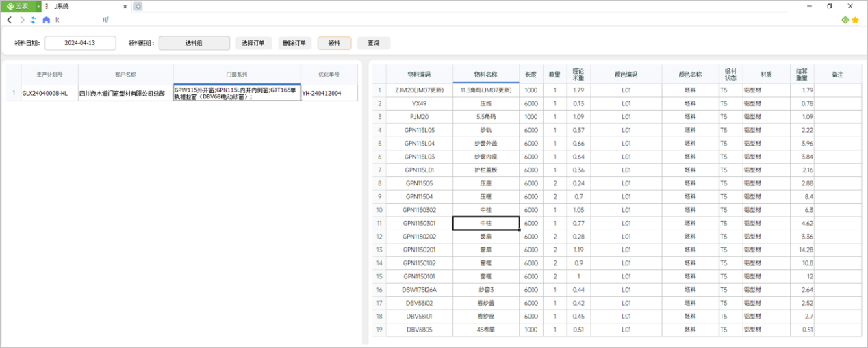This screenshot has width=868, height=348.
Task: Select the material code GPN1150302
Action: (419, 210)
